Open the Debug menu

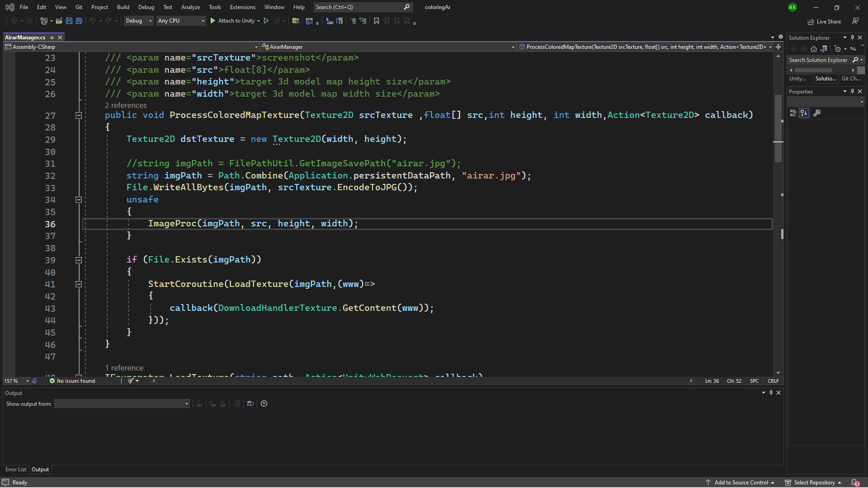click(146, 7)
